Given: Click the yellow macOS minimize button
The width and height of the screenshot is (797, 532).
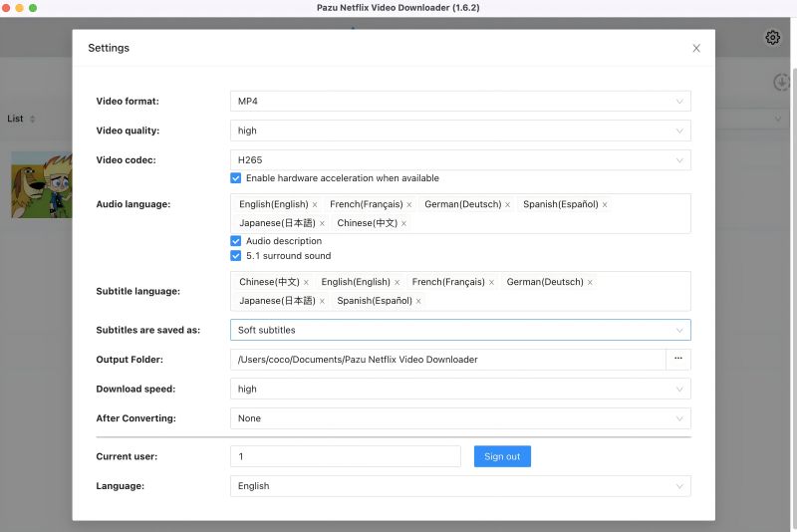Looking at the screenshot, I should pos(19,8).
